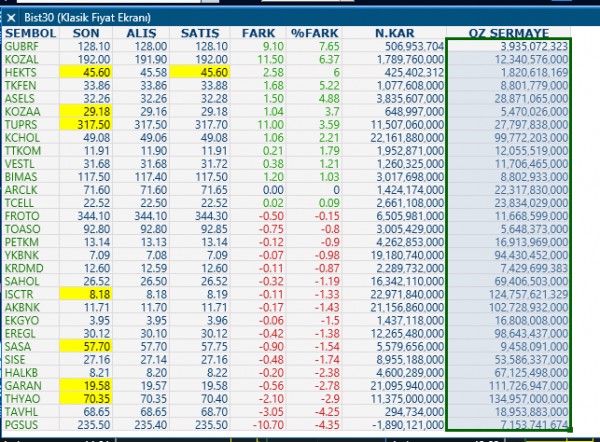Sort by ALIŞ column header

click(x=142, y=33)
